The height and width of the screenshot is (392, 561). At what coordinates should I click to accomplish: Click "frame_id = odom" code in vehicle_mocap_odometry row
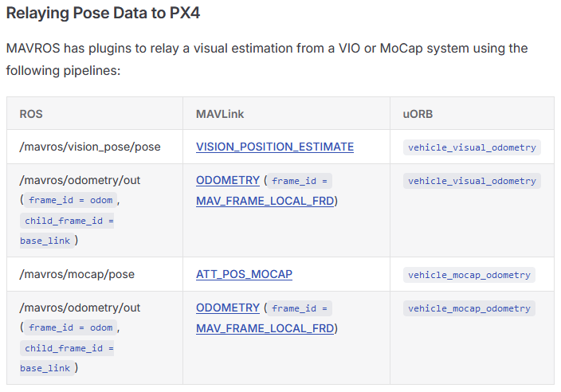(70, 327)
